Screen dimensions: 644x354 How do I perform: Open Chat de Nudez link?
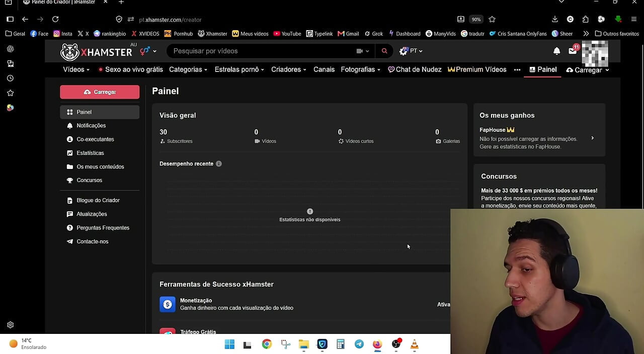click(x=415, y=69)
